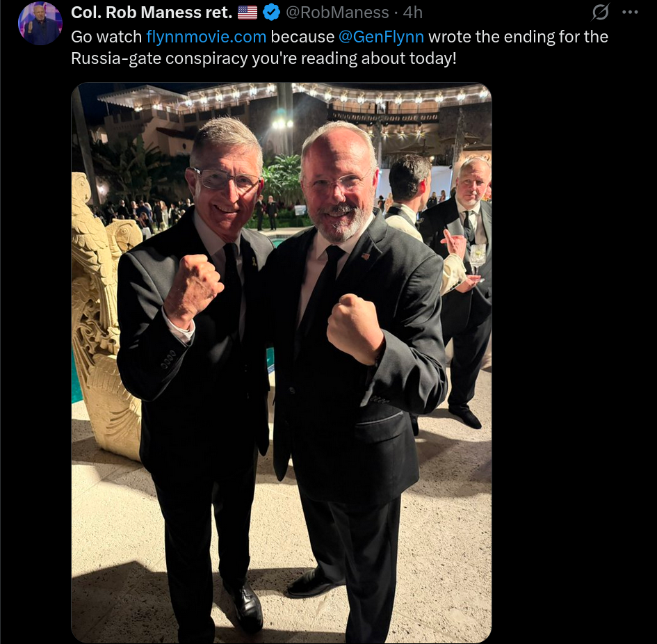Click the @RobManess handle
This screenshot has width=657, height=644.
coord(337,13)
